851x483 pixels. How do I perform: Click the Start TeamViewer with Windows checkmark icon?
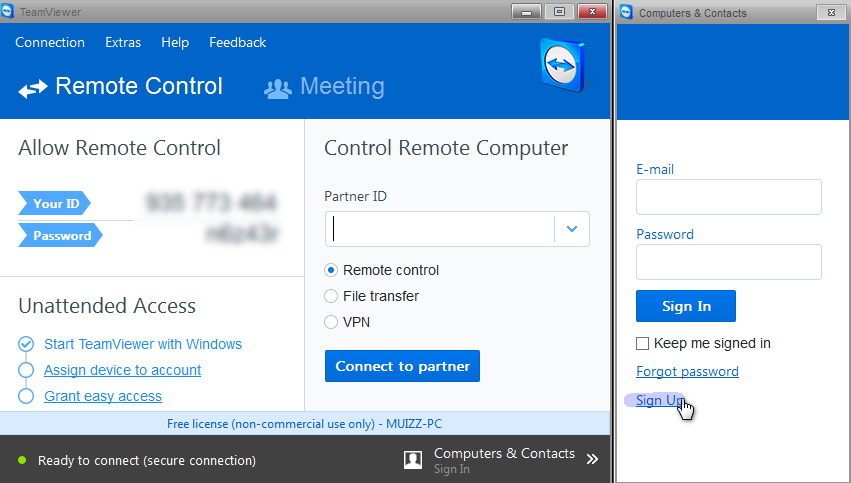pos(26,344)
